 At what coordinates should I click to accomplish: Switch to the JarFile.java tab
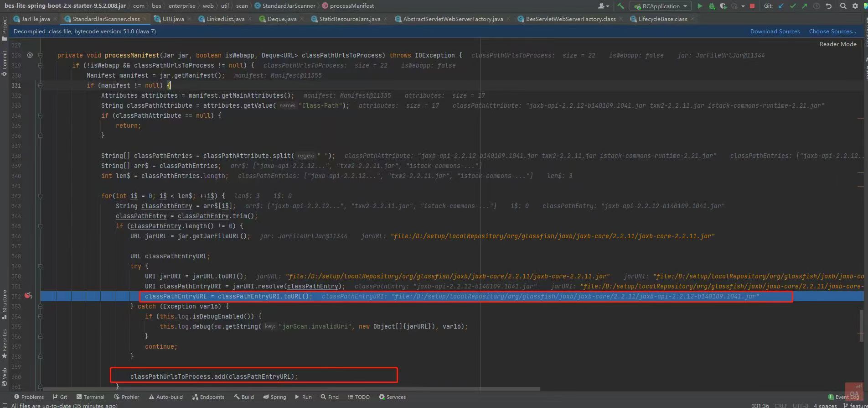36,19
